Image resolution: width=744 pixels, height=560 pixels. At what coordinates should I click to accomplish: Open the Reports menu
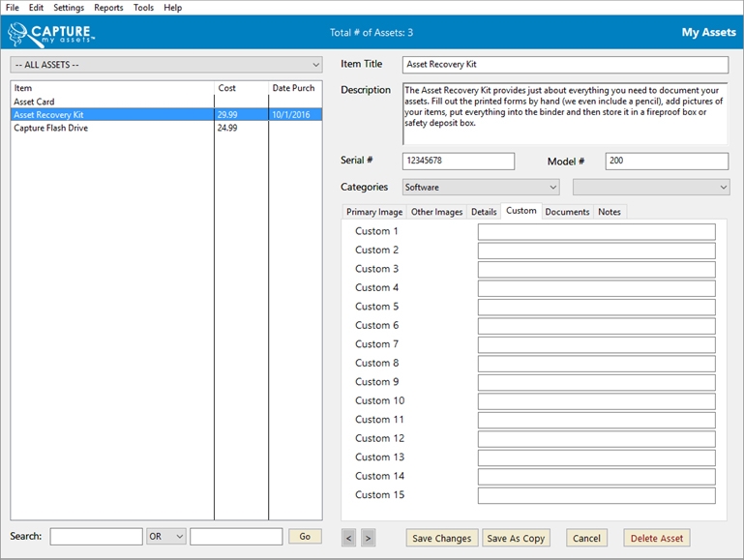click(x=108, y=8)
